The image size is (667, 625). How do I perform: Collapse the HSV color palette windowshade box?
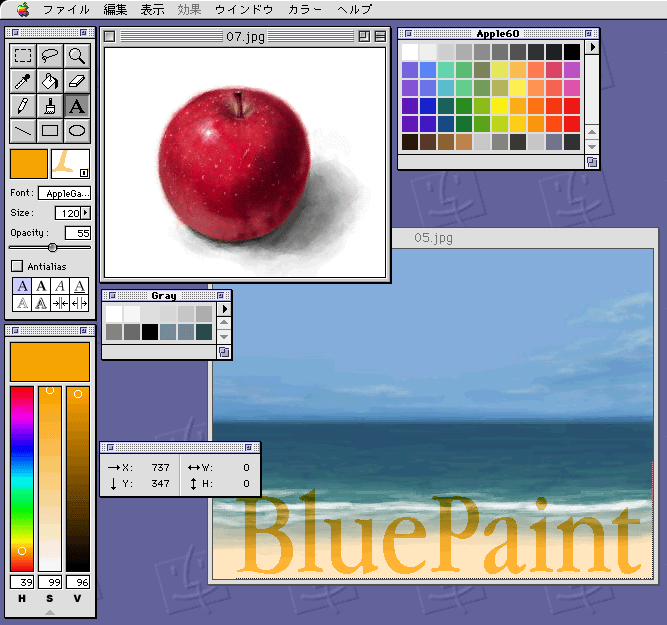[x=83, y=331]
